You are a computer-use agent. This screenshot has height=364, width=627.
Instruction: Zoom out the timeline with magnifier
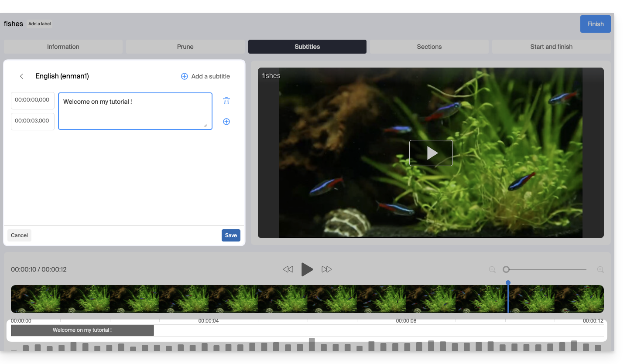click(x=492, y=270)
